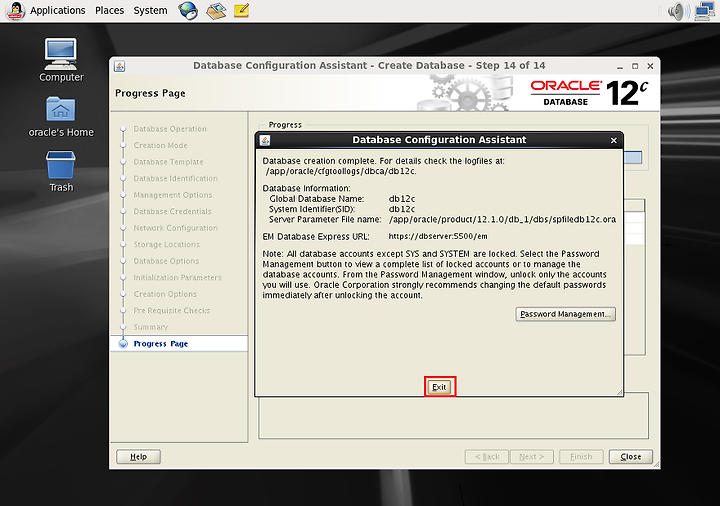Close the Create Database wizard window

(650, 66)
